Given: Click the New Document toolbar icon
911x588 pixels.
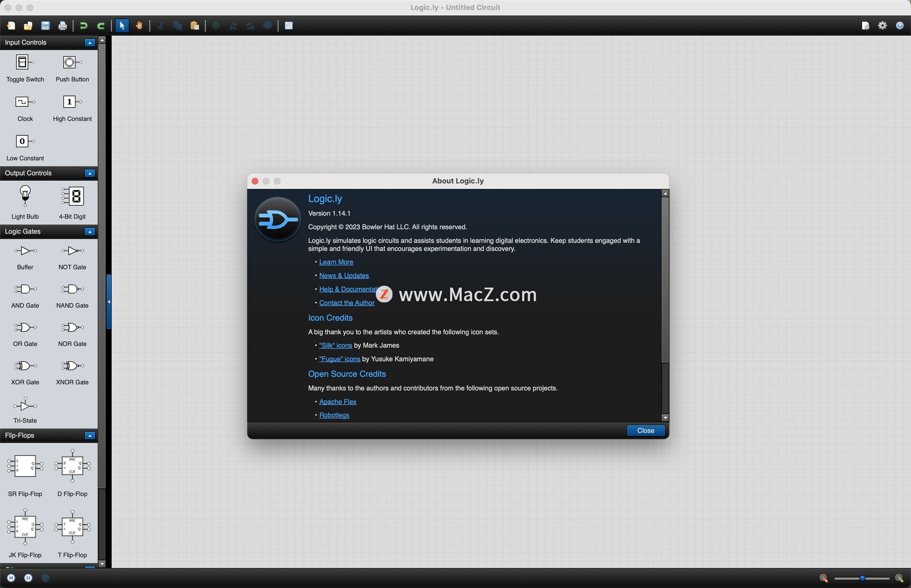Looking at the screenshot, I should (x=11, y=26).
